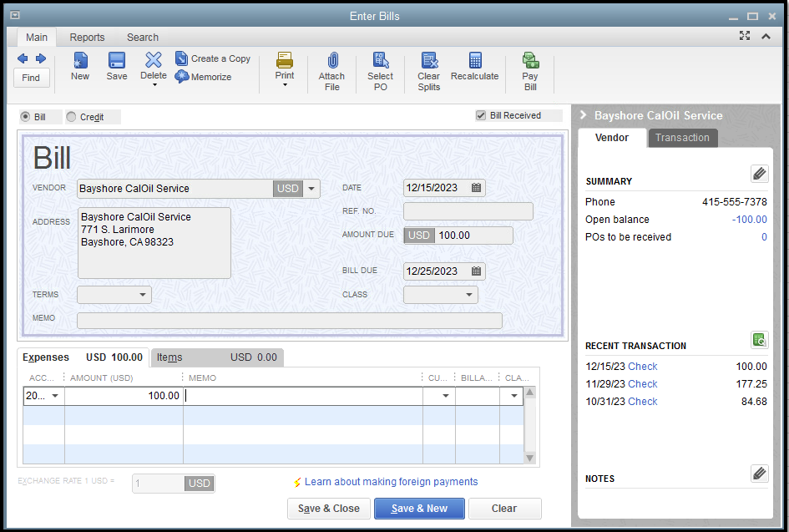This screenshot has height=532, width=789.
Task: Click the Print icon
Action: pyautogui.click(x=285, y=60)
